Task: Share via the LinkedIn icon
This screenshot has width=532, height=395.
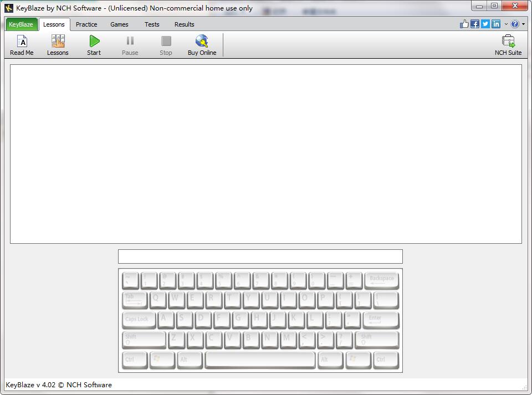Action: tap(496, 24)
